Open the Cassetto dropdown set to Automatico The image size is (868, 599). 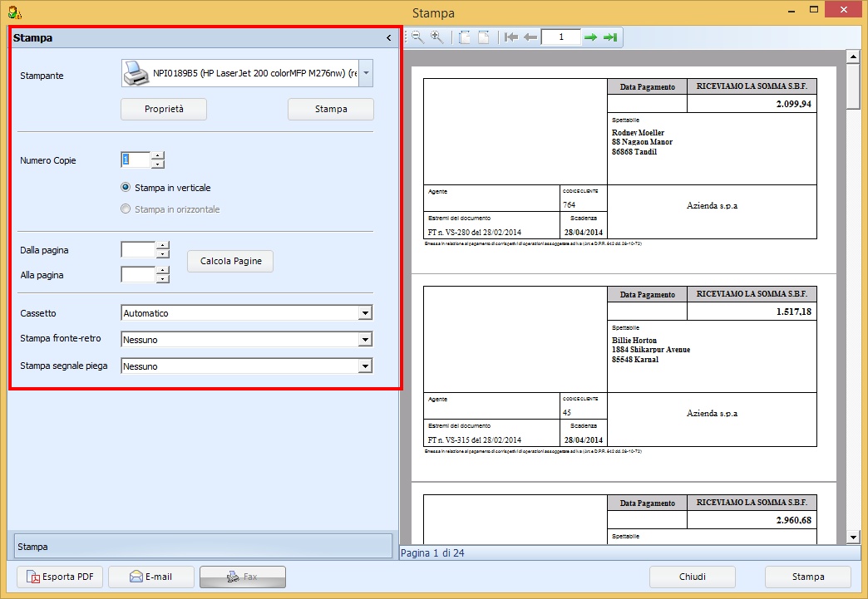click(x=366, y=312)
